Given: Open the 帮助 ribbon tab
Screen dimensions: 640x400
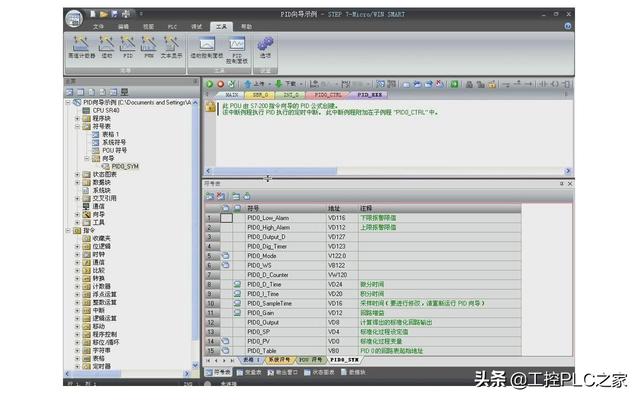Looking at the screenshot, I should click(x=246, y=27).
